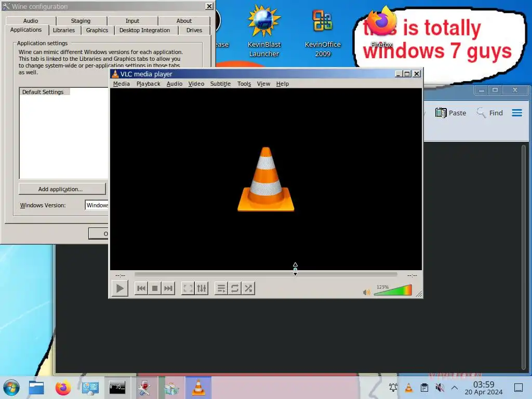The width and height of the screenshot is (532, 399).
Task: Click muted volume tray icon
Action: [440, 388]
